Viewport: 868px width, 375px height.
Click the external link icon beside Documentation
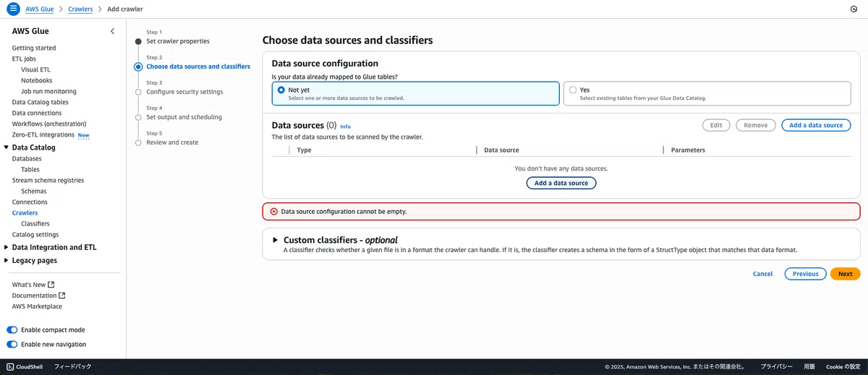pyautogui.click(x=62, y=296)
